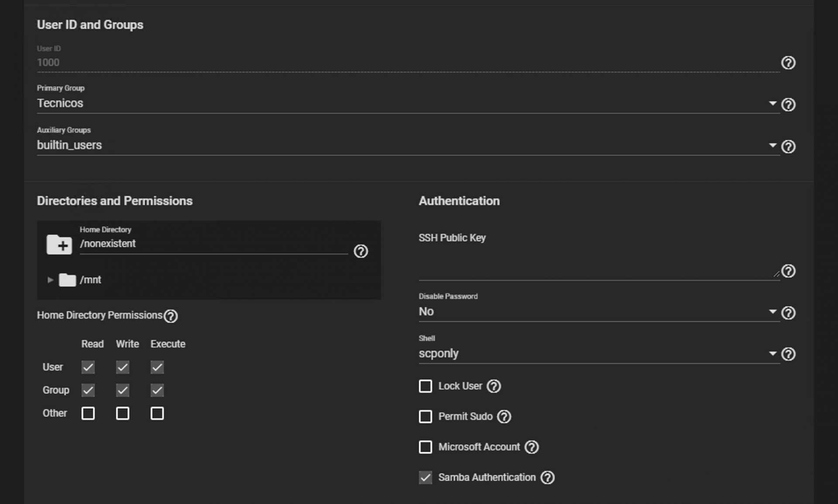This screenshot has width=838, height=504.
Task: Open help for Auxiliary Groups
Action: click(x=788, y=147)
